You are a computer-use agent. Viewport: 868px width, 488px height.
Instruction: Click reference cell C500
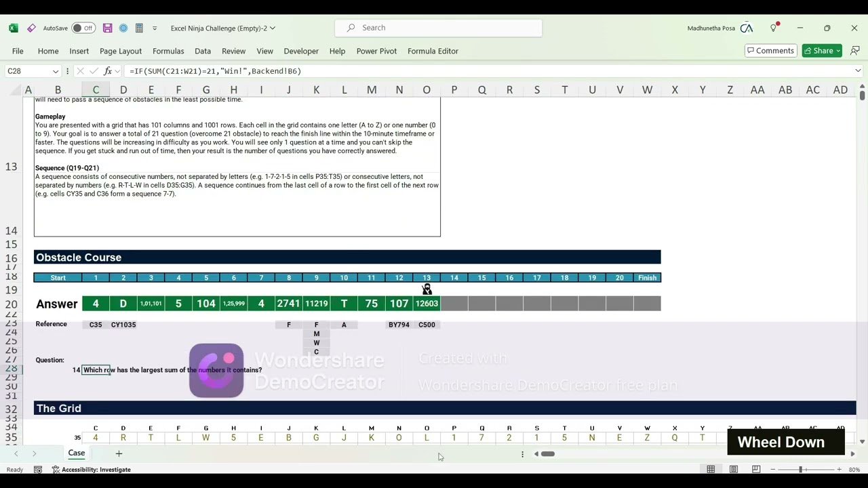tap(427, 325)
